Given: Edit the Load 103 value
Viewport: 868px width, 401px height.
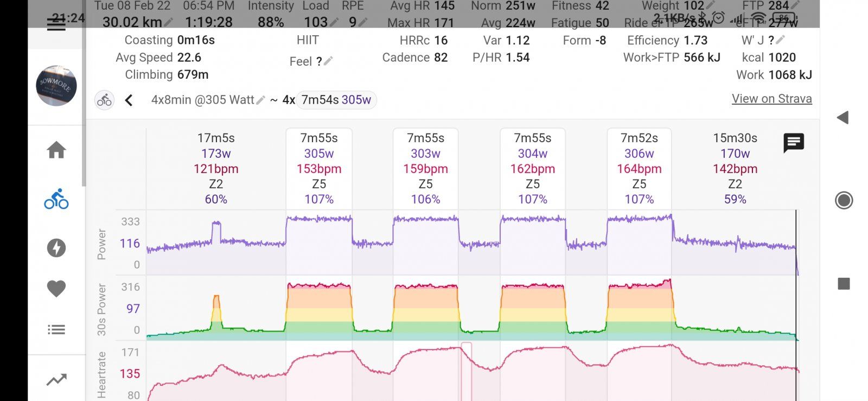Looking at the screenshot, I should click(334, 22).
